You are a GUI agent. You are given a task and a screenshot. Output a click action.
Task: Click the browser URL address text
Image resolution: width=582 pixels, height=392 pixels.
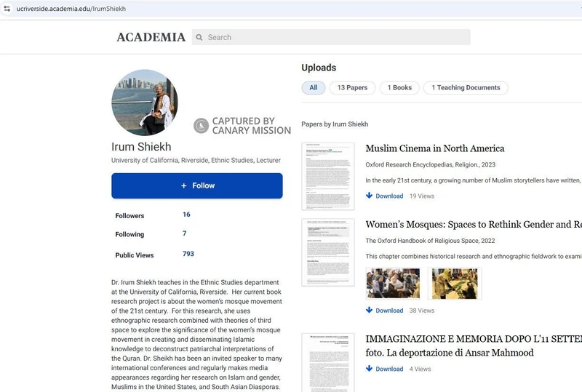[71, 9]
